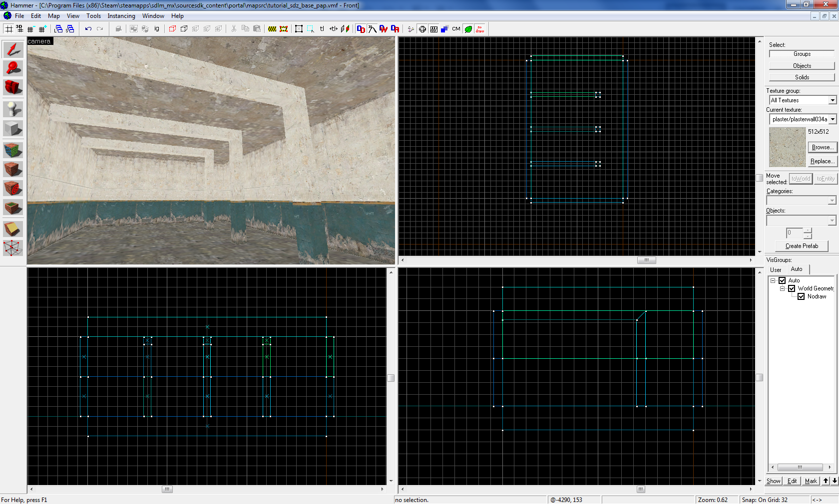The image size is (839, 504).
Task: Expand the Current texture dropdown
Action: [833, 119]
